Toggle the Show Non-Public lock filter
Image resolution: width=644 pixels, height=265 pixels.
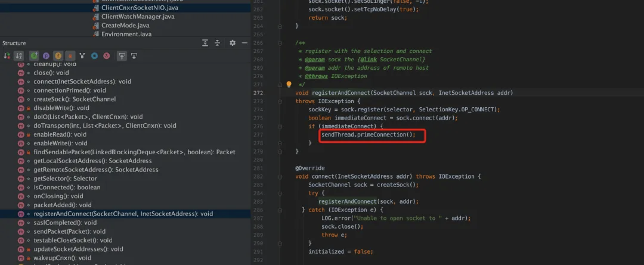point(70,56)
